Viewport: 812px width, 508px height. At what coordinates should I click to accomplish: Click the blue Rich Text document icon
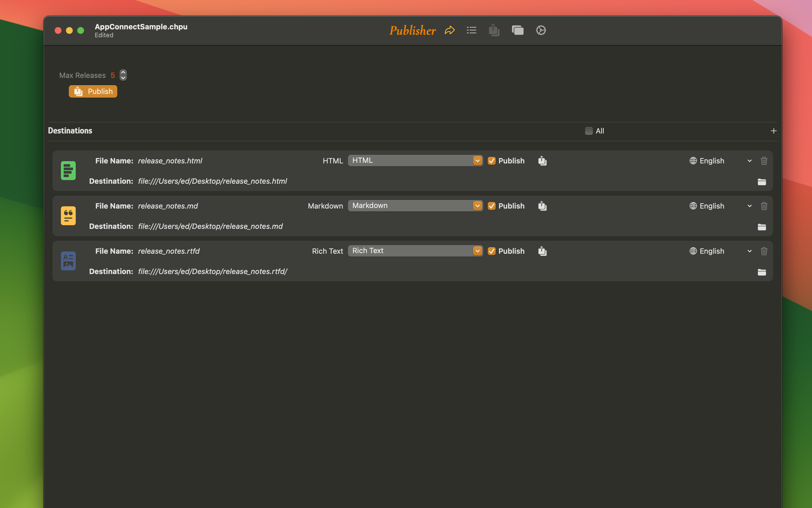[68, 261]
